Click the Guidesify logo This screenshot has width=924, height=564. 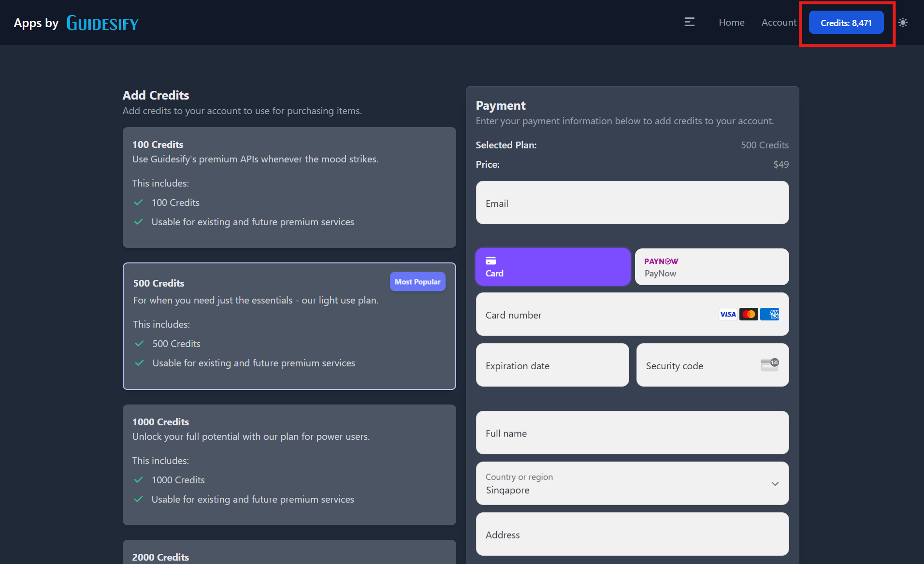[x=102, y=23]
